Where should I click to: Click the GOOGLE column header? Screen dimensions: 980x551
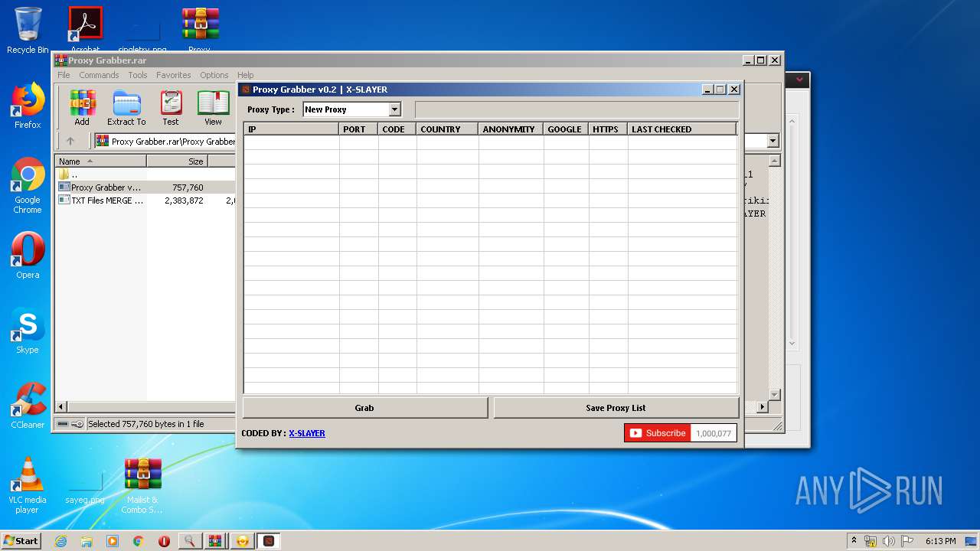[566, 129]
